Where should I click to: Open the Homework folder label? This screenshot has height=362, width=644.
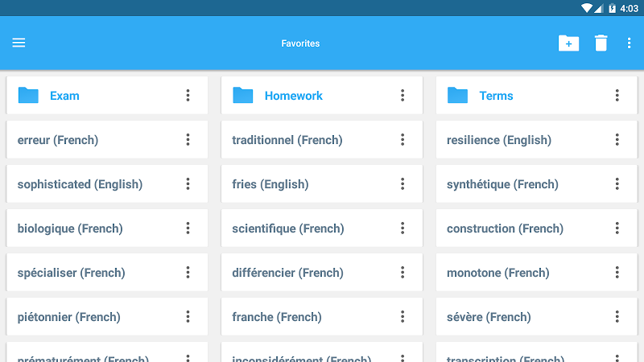tap(294, 96)
